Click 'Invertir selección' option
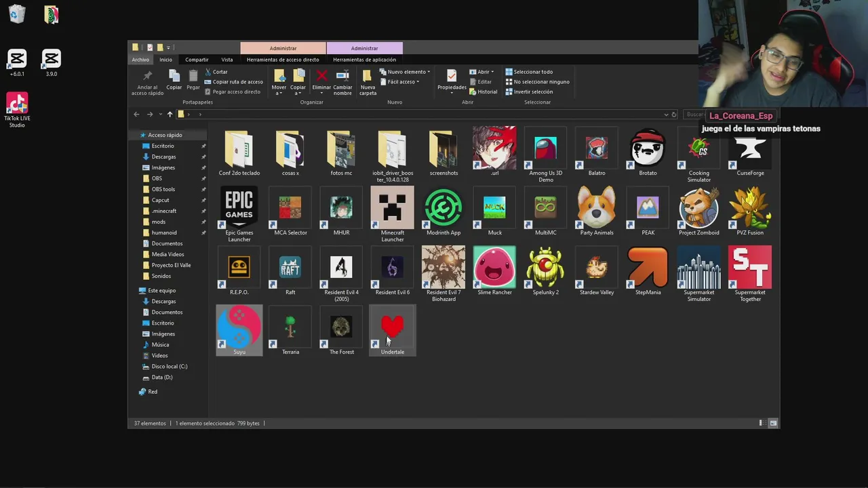This screenshot has width=868, height=488. coord(528,91)
